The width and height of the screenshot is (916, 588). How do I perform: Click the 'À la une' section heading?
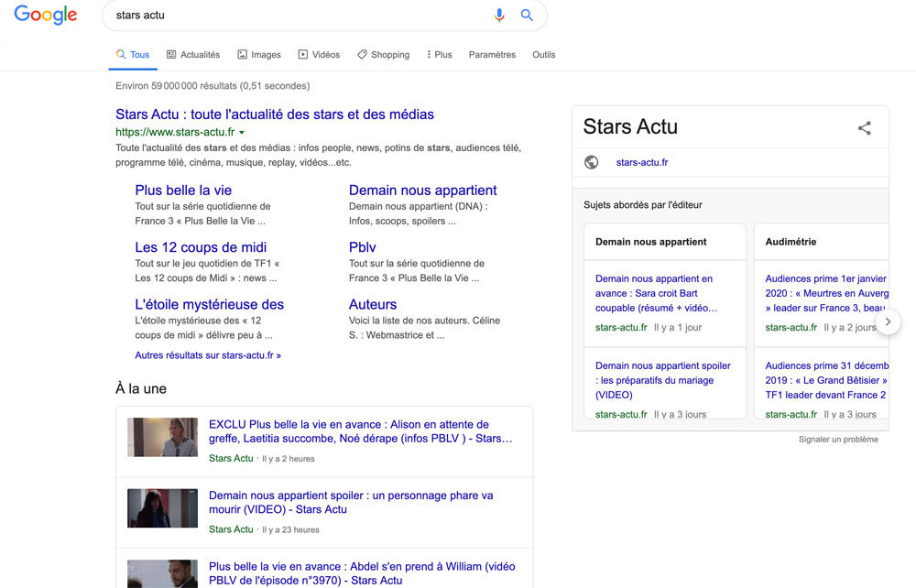[x=141, y=389]
